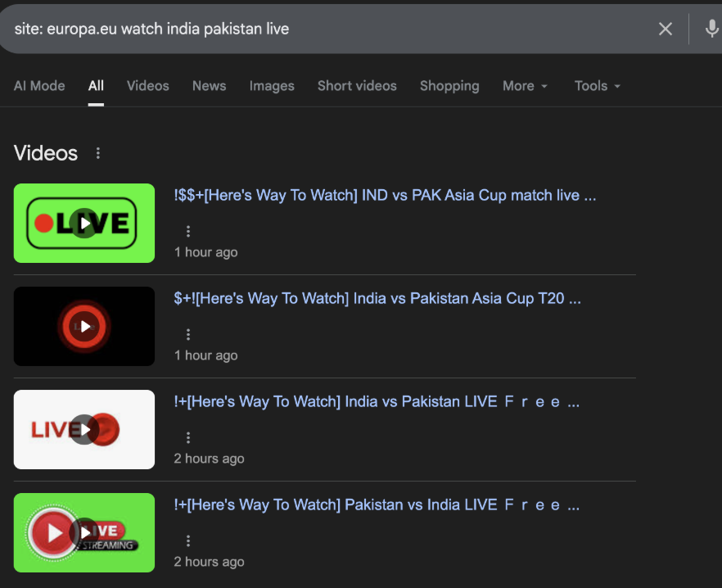Viewport: 722px width, 588px height.
Task: Open the three-dot menu on the first result
Action: tap(188, 231)
